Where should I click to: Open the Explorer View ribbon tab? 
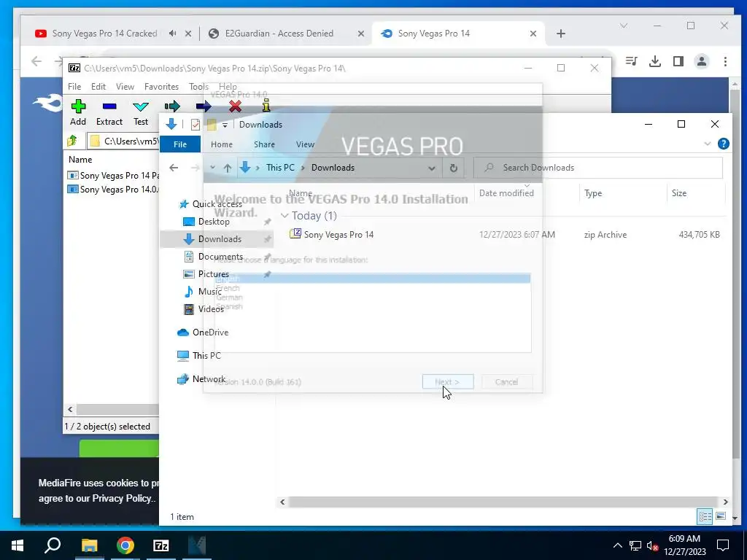(305, 144)
